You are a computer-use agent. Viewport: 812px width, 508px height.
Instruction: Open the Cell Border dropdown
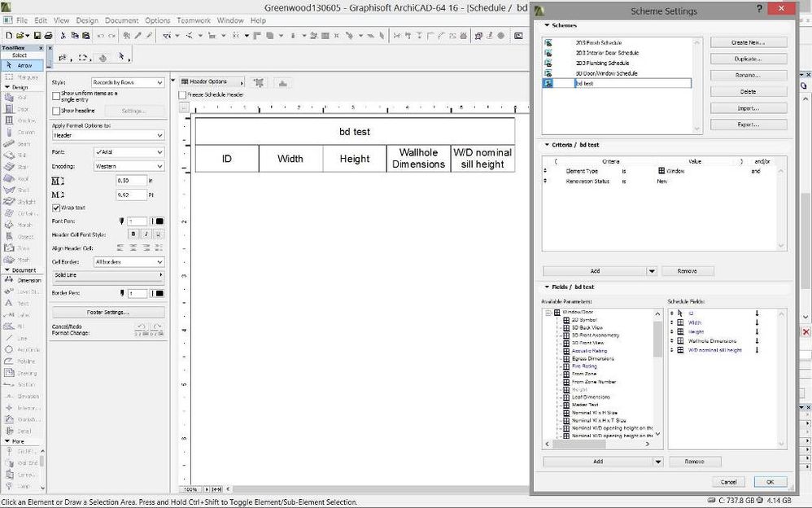[x=129, y=261]
